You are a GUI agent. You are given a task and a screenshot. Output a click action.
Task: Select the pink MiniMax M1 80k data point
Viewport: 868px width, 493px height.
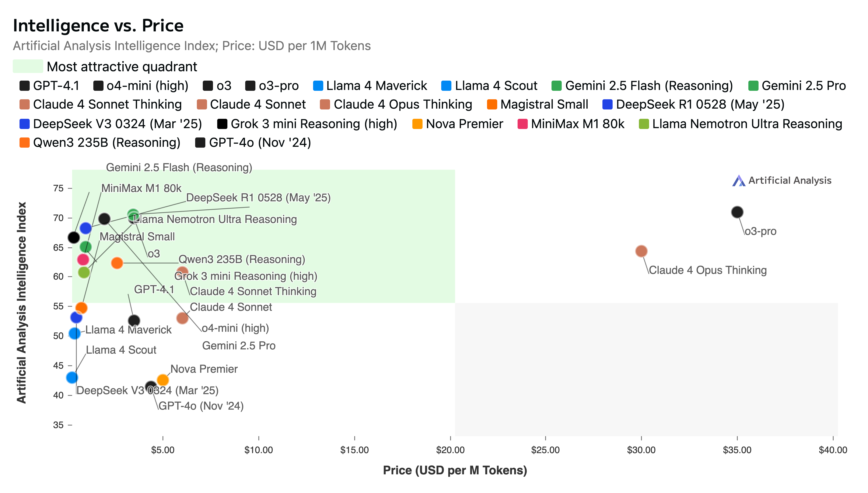[x=83, y=260]
